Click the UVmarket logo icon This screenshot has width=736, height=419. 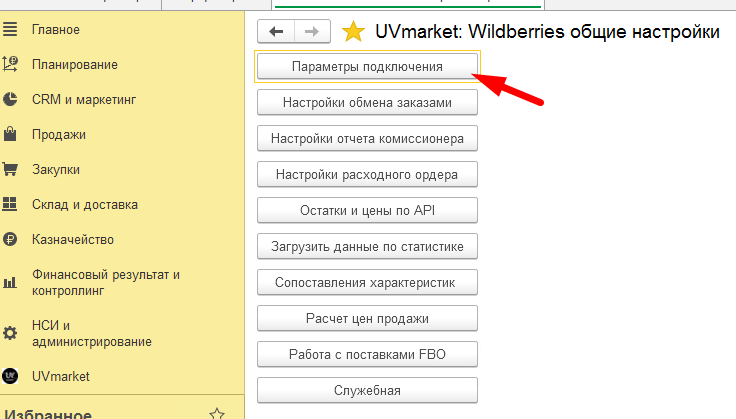pos(10,376)
